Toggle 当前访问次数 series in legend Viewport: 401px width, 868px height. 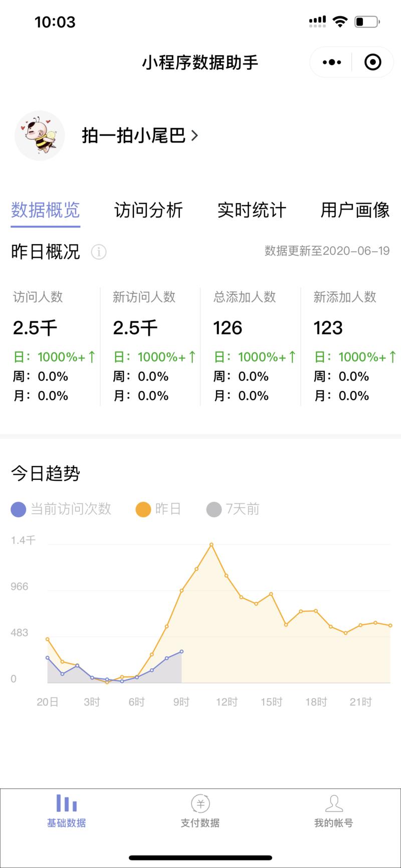(x=61, y=509)
